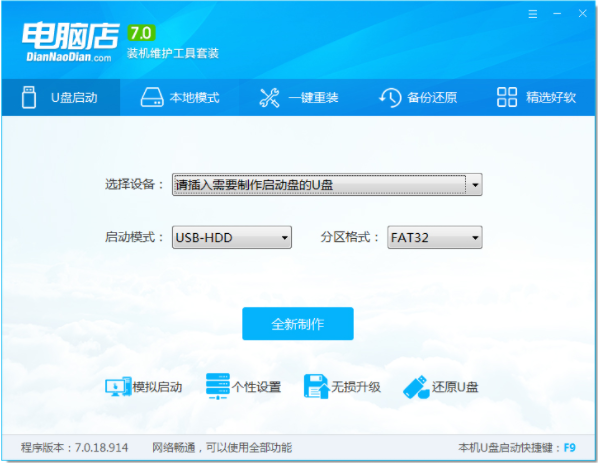Click the monitor icon for 模拟启动
Image resolution: width=599 pixels, height=463 pixels.
pos(118,387)
